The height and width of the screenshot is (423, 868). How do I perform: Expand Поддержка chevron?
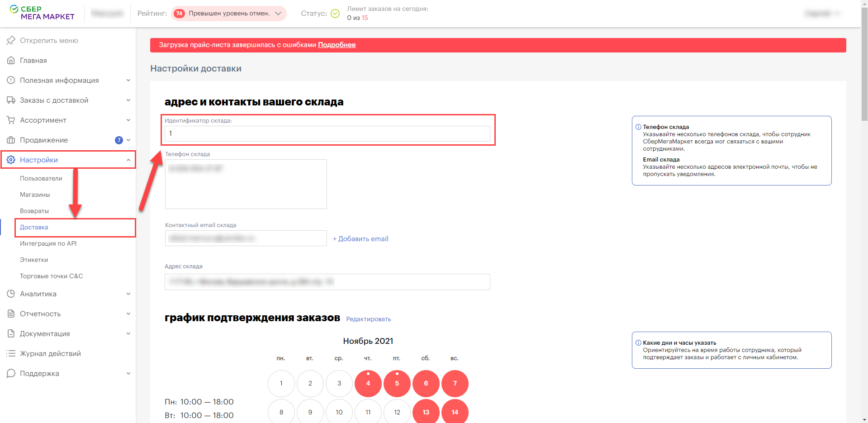point(128,373)
